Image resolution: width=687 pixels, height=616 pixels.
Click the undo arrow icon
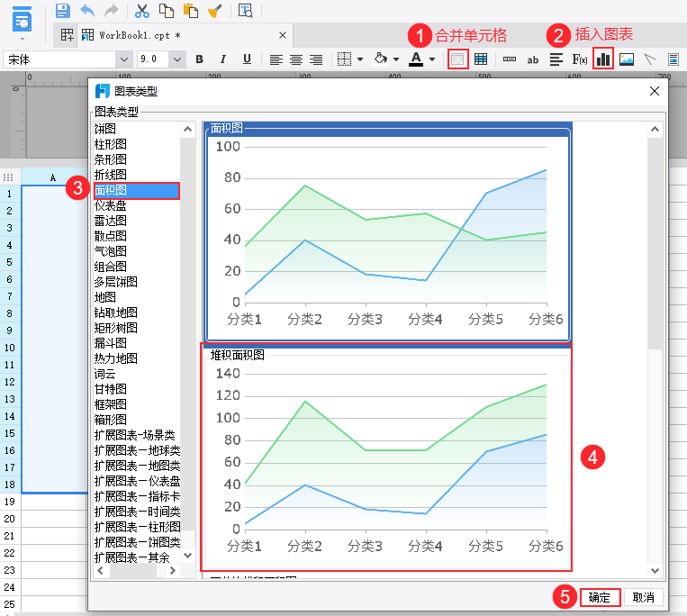pos(87,11)
